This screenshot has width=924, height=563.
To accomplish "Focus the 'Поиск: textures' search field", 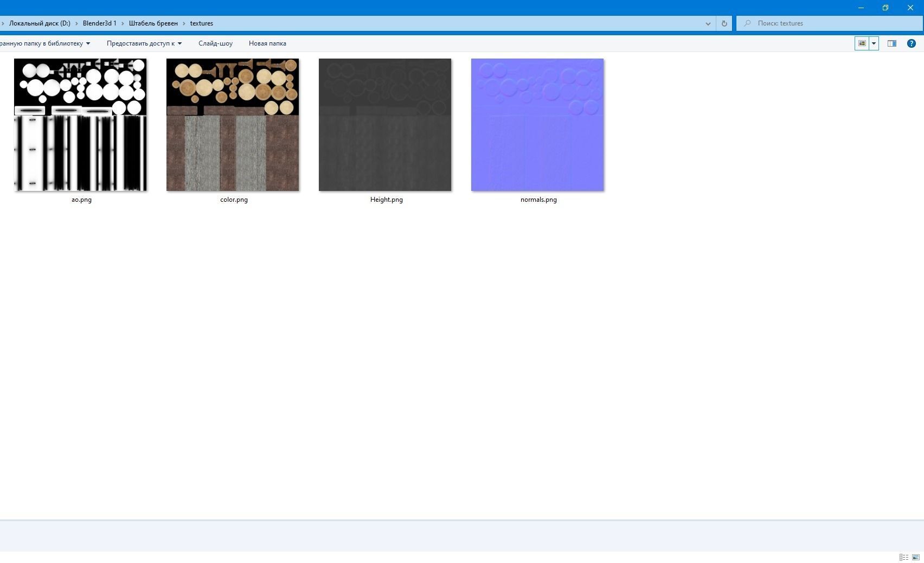I will [x=830, y=23].
